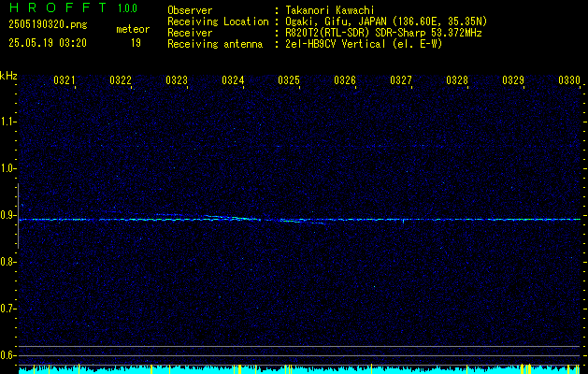The width and height of the screenshot is (588, 374).
Task: Click the cyan signal level strip at bottom
Action: click(x=300, y=369)
